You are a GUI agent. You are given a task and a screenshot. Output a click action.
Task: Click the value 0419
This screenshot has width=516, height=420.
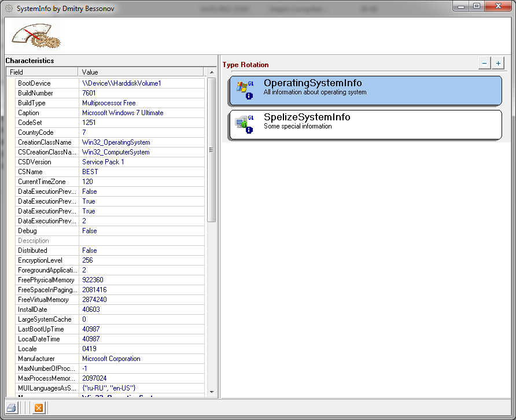pos(89,349)
